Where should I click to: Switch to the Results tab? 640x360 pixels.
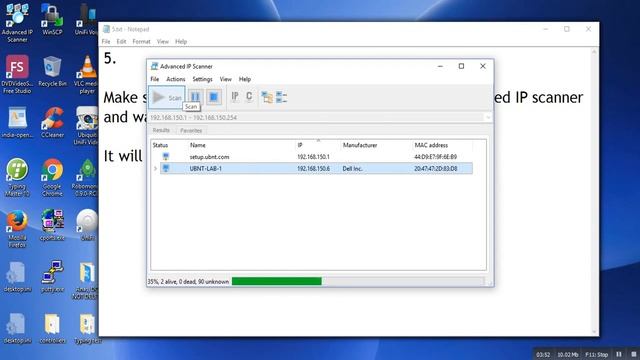point(161,130)
